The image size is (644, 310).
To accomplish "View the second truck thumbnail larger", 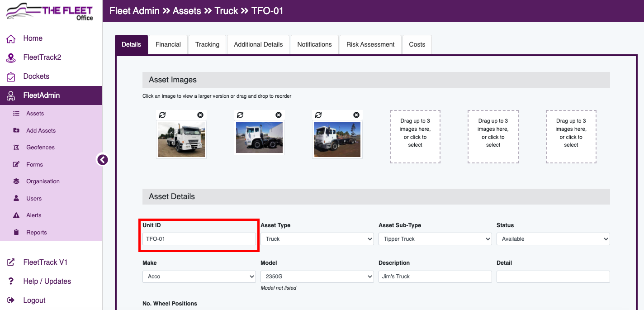I will pyautogui.click(x=259, y=138).
